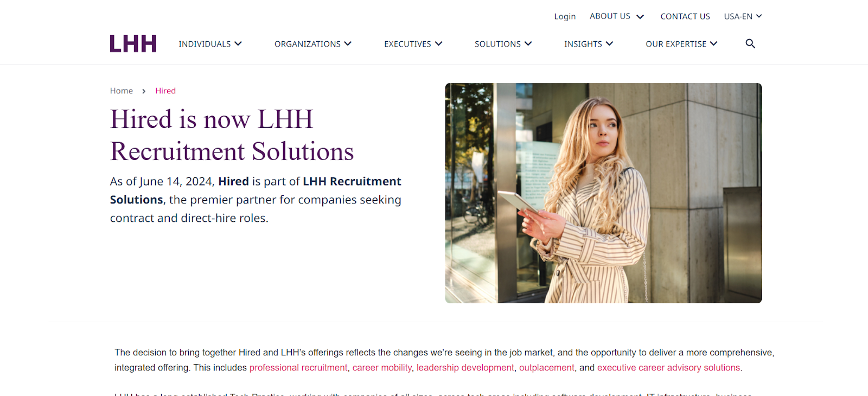Click the Hired is now LHH heading
Image resolution: width=868 pixels, height=396 pixels.
click(x=232, y=135)
